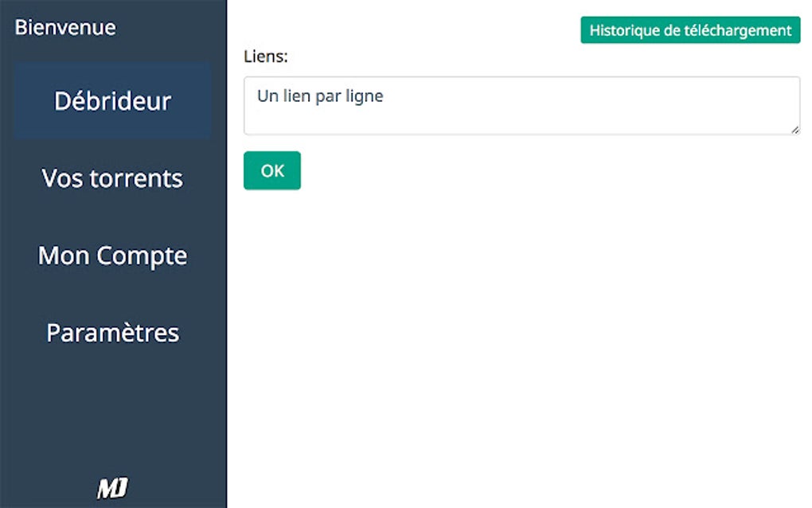Click the textarea resize handle at its corner

click(796, 129)
